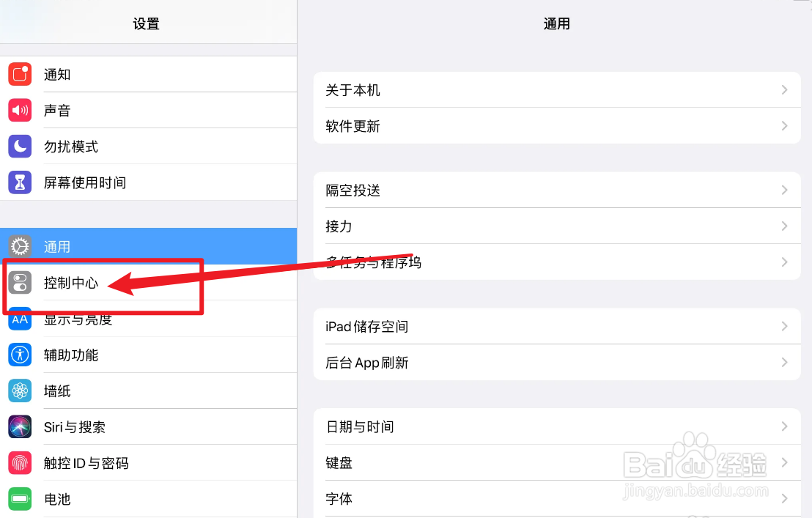Open 后台App刷新 settings

(556, 363)
